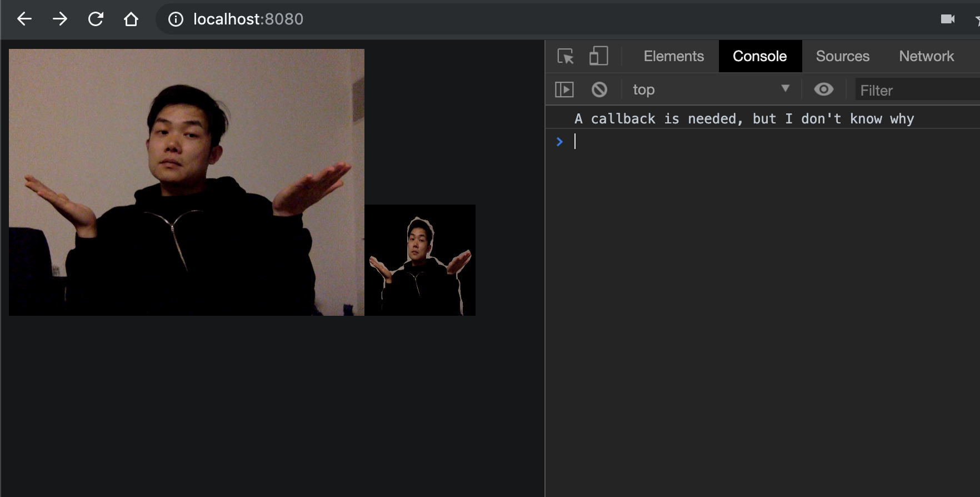Switch to the Elements tab
980x497 pixels.
673,56
